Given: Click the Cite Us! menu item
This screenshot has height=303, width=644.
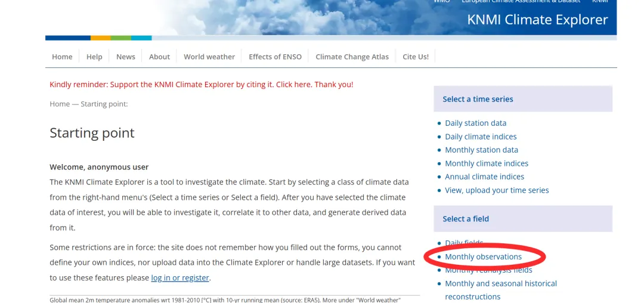Looking at the screenshot, I should (416, 57).
